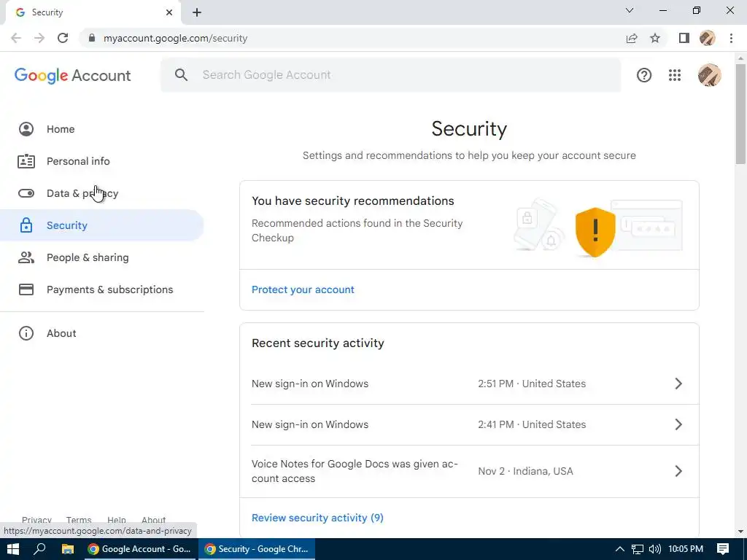
Task: Click the Help footer link
Action: pos(116,520)
